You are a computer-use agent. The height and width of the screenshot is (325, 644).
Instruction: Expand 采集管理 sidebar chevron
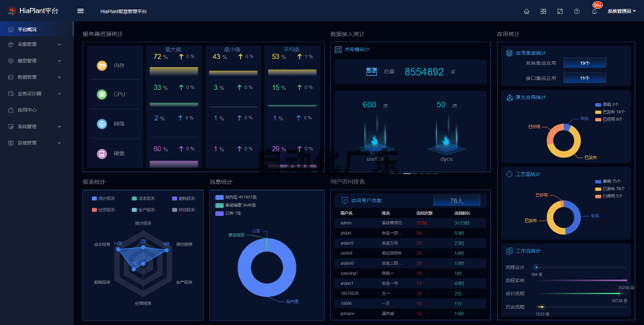pyautogui.click(x=59, y=45)
